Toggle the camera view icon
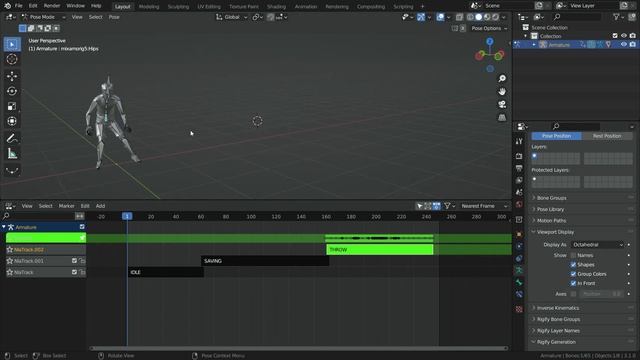The height and width of the screenshot is (360, 640). (502, 104)
